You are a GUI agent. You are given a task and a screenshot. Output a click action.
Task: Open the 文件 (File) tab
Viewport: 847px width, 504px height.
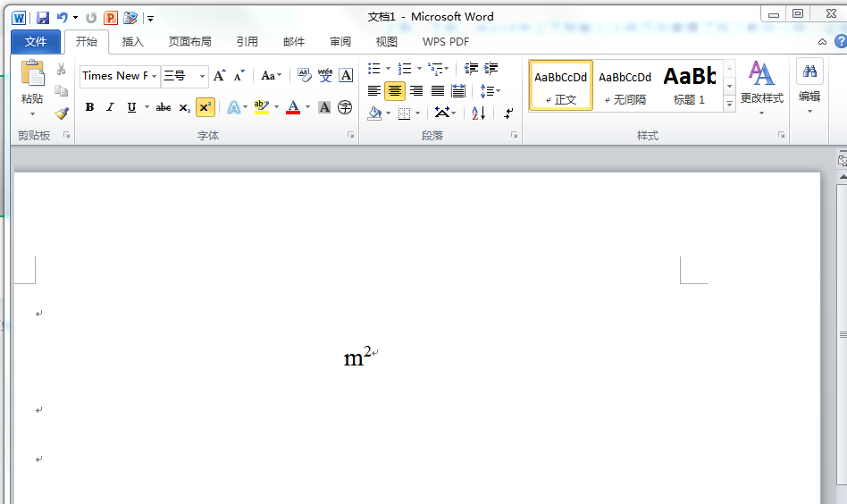click(x=36, y=42)
